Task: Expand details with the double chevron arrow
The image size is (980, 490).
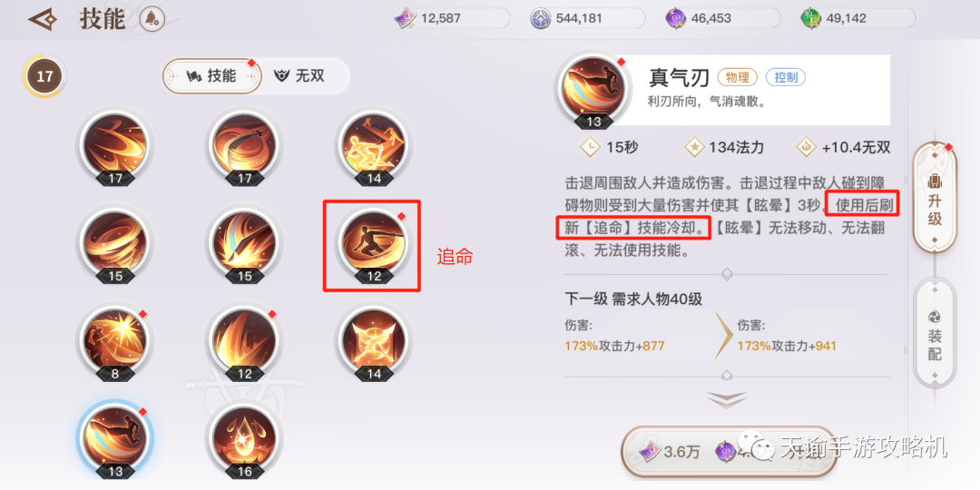Action: (727, 400)
